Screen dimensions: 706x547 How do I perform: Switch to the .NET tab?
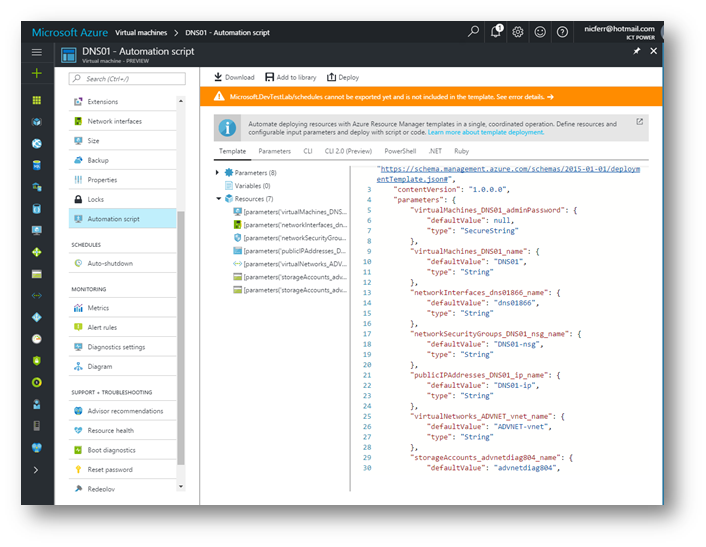tap(435, 151)
